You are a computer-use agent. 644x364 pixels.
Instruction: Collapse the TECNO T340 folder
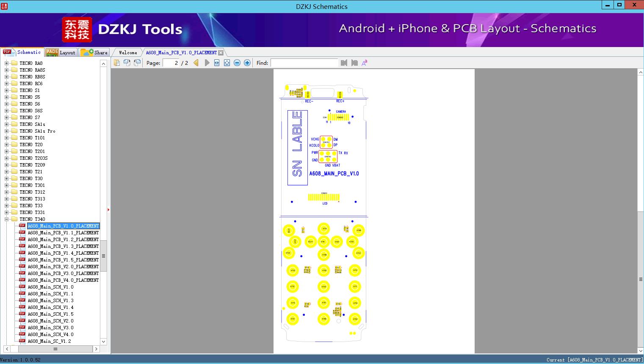pos(6,219)
